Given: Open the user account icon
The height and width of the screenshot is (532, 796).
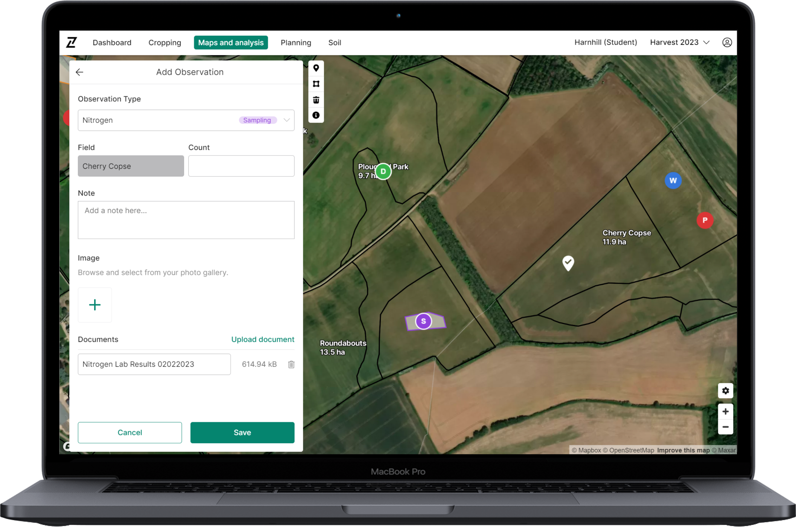Looking at the screenshot, I should point(727,43).
